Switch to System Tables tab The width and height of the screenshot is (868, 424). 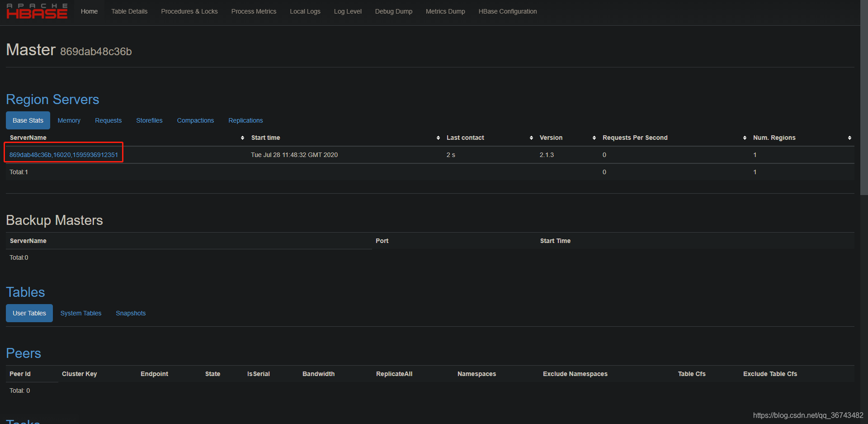(x=81, y=313)
